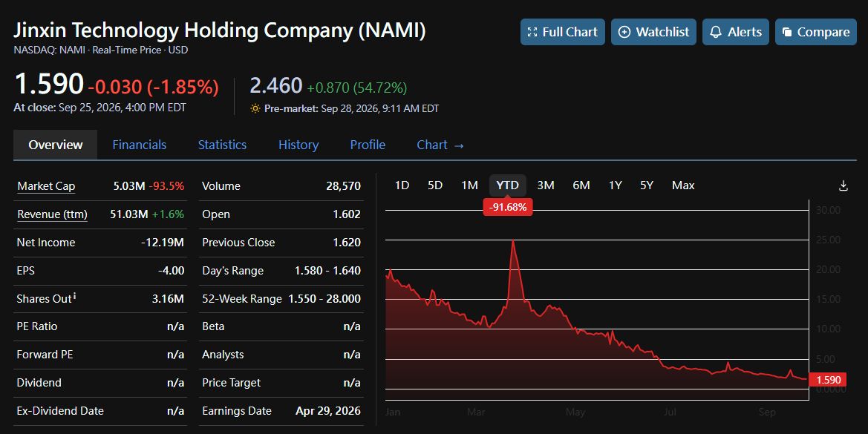Select the YTD chart range
868x434 pixels.
click(x=508, y=185)
